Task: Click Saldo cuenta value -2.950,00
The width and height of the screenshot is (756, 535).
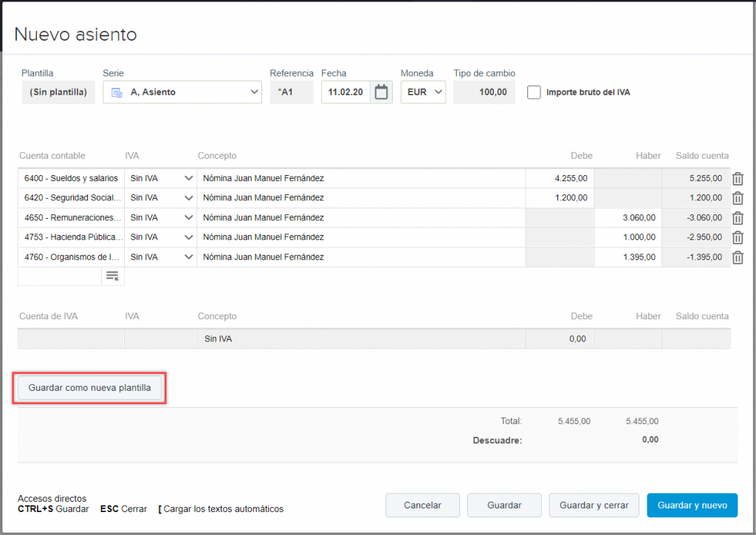Action: [x=704, y=237]
